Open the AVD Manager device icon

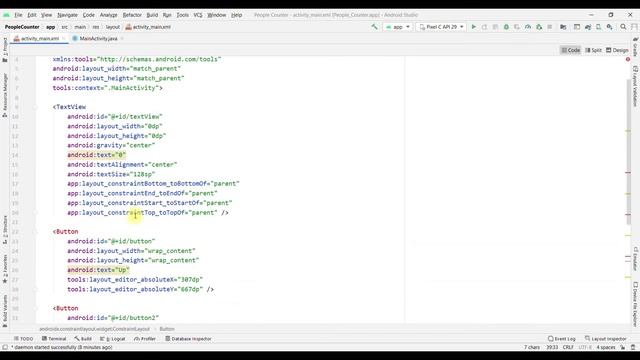click(598, 27)
